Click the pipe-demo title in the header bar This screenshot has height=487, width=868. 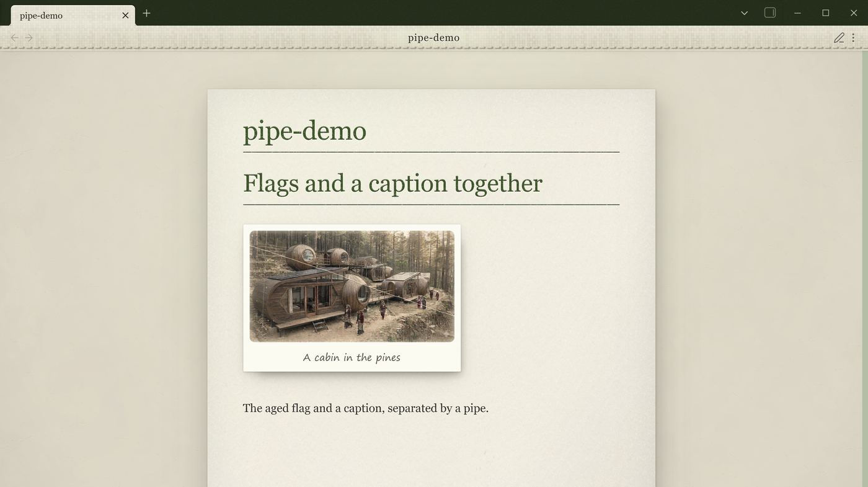click(x=434, y=38)
